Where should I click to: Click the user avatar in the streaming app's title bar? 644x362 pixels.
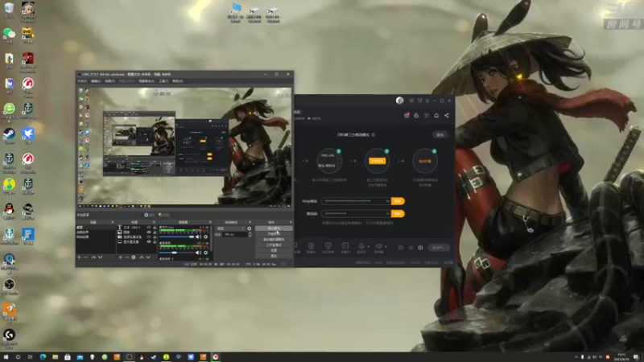click(x=399, y=101)
